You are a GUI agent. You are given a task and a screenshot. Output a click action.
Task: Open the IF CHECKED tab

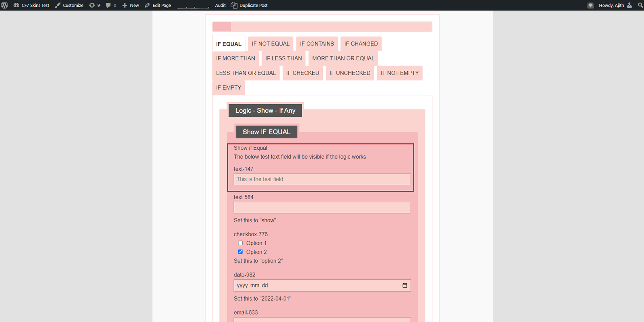point(303,73)
